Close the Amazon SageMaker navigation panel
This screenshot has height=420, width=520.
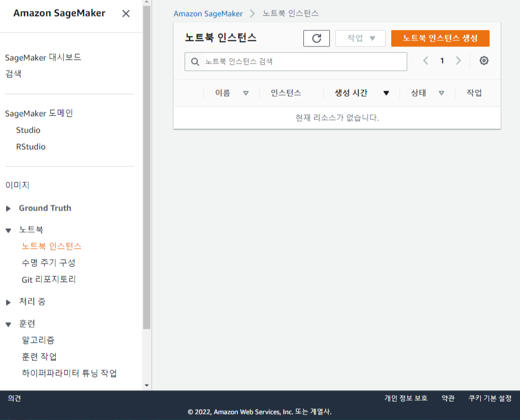coord(125,14)
